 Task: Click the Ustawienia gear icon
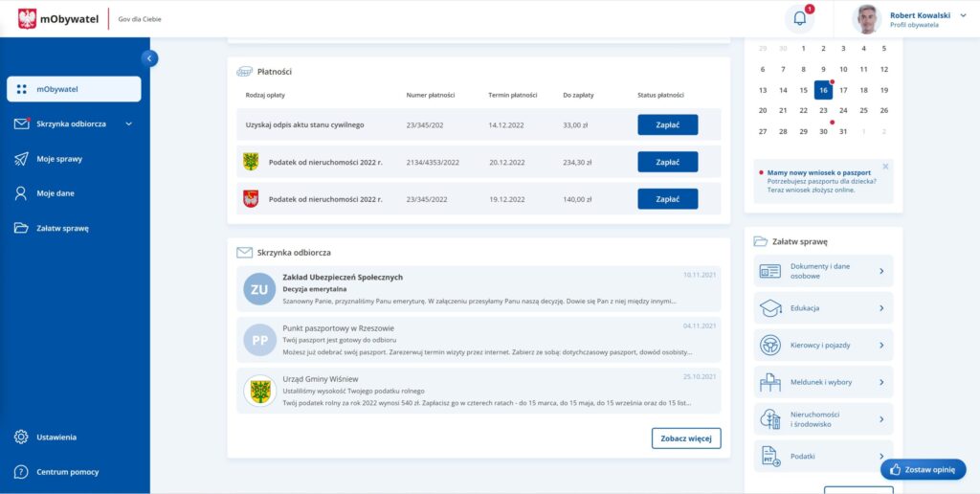[21, 438]
